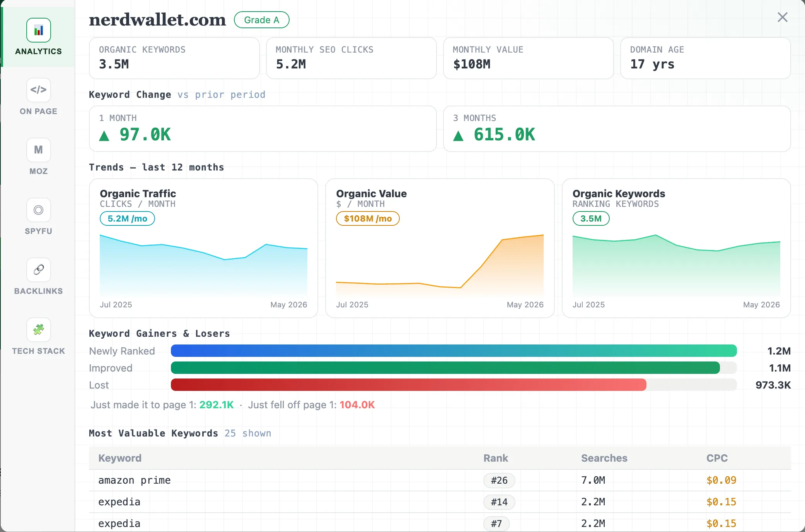
Task: Open the Backlinks chain icon
Action: click(39, 270)
